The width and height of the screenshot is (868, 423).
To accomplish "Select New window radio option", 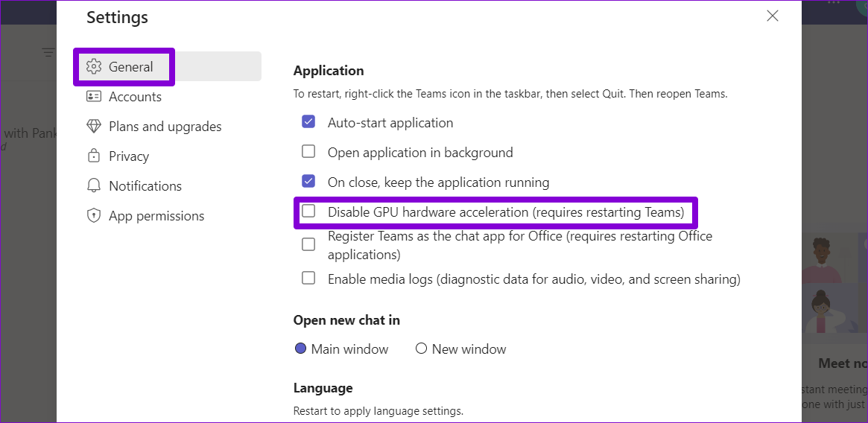I will tap(421, 349).
